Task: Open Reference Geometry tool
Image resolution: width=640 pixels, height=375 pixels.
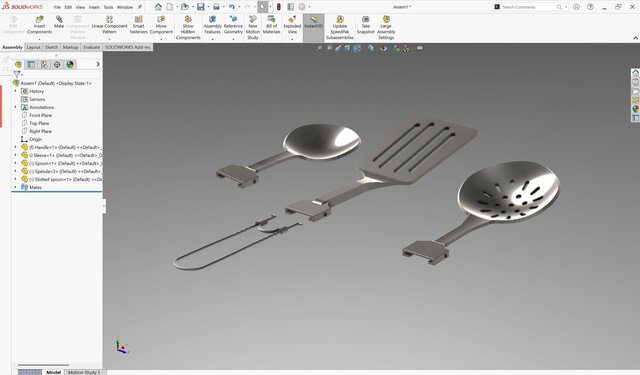Action: coord(233,25)
